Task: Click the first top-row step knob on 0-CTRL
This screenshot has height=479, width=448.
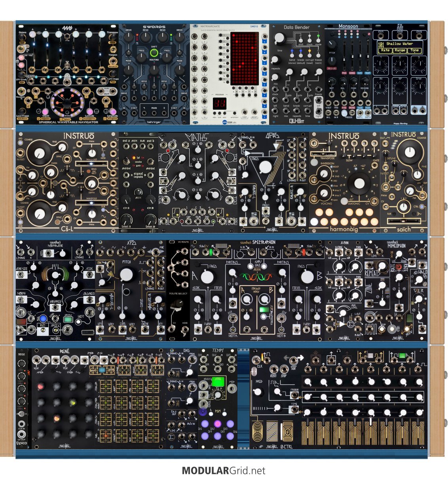Action: point(308,382)
